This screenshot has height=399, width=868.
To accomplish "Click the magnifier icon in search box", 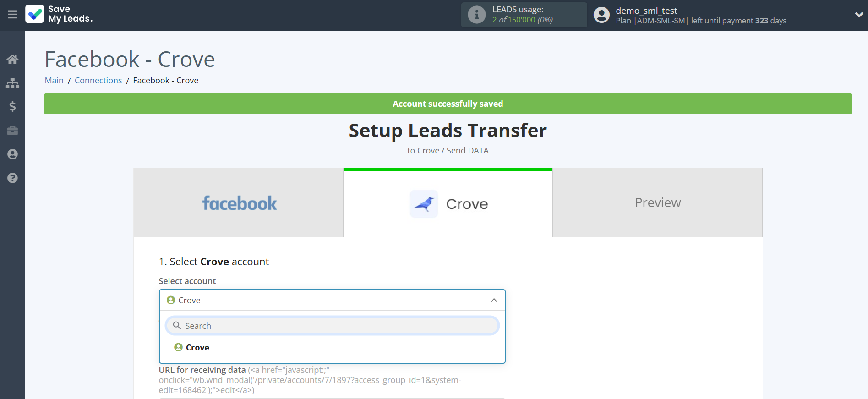I will (177, 325).
